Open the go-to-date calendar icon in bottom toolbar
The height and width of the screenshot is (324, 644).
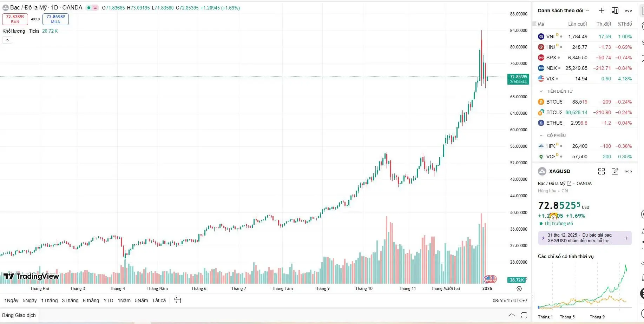point(178,300)
